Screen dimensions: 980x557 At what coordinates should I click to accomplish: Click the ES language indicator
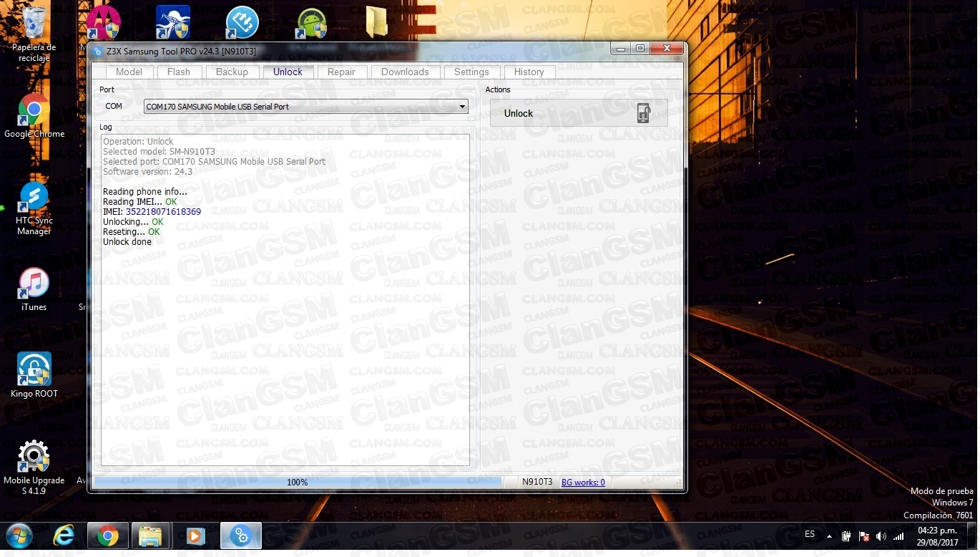[x=810, y=534]
